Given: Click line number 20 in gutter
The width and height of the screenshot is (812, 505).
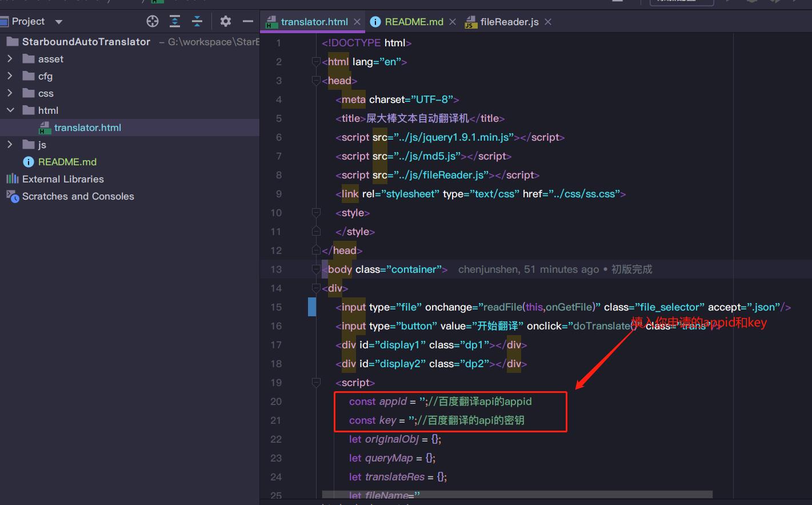Looking at the screenshot, I should tap(276, 401).
